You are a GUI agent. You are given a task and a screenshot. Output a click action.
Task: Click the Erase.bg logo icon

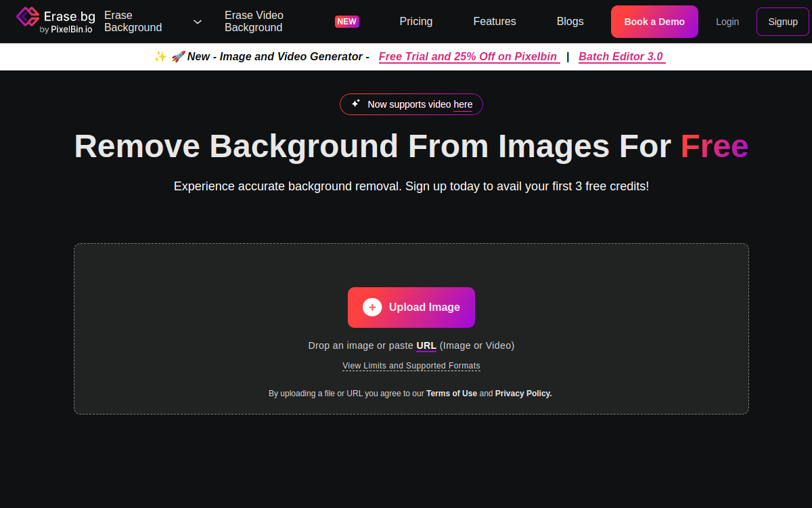tap(28, 17)
